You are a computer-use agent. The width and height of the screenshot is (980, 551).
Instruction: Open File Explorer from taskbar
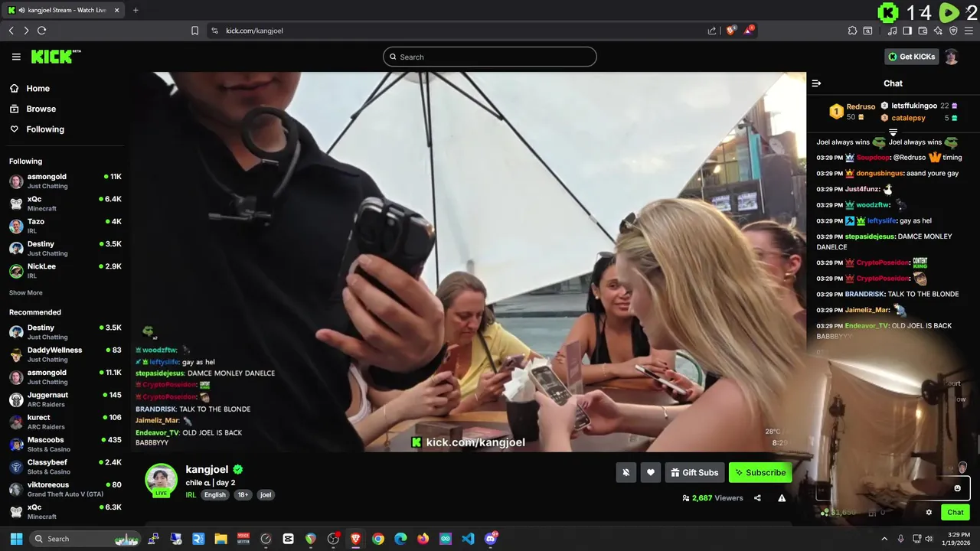pyautogui.click(x=220, y=539)
